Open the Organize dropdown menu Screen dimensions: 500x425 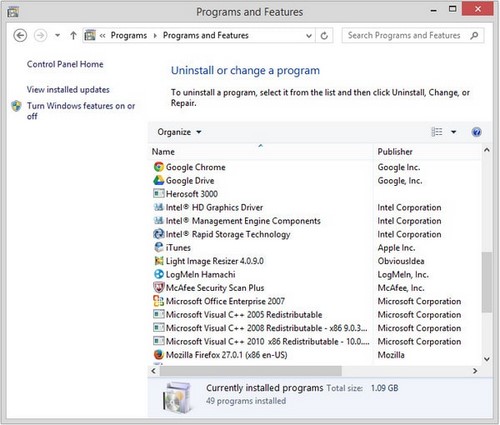tap(179, 132)
